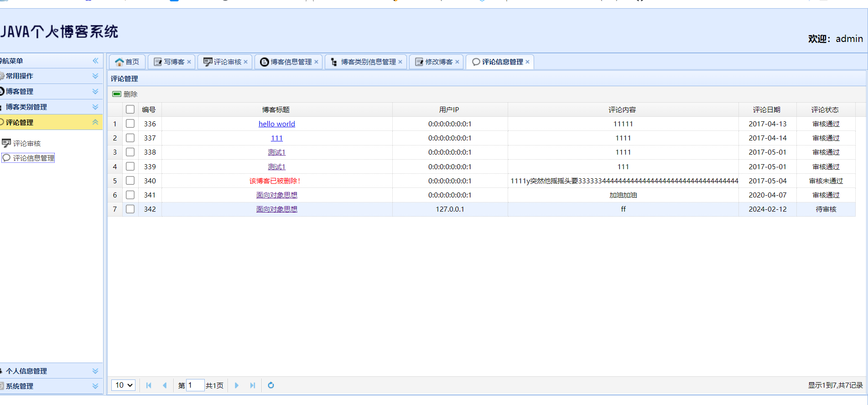Image resolution: width=868 pixels, height=405 pixels.
Task: Click the 修改博客 tab icon
Action: 419,62
